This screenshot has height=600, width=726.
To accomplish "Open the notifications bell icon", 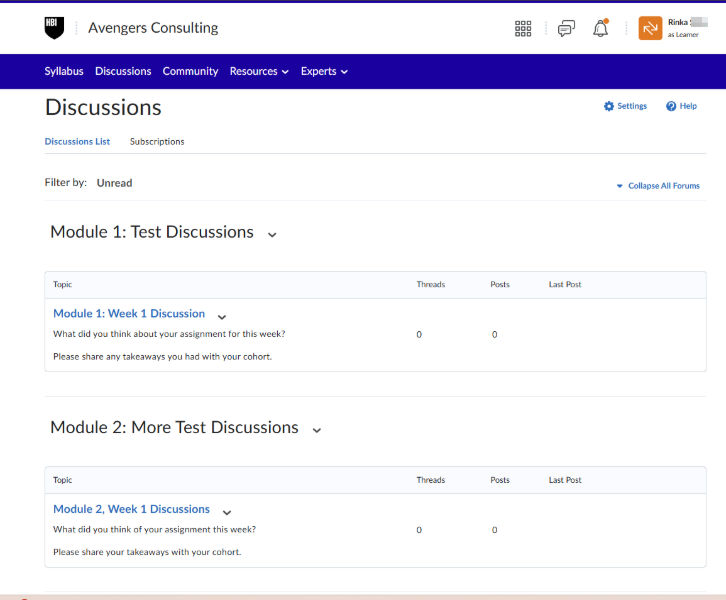I will pyautogui.click(x=601, y=28).
